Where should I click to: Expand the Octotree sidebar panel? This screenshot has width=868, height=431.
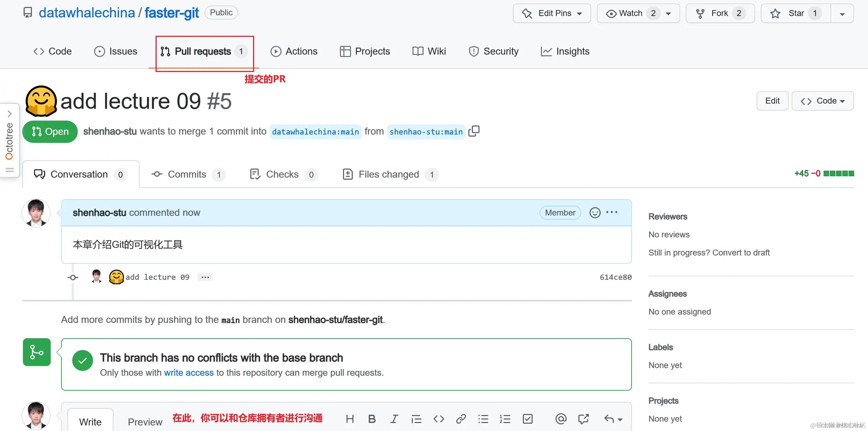[x=10, y=114]
